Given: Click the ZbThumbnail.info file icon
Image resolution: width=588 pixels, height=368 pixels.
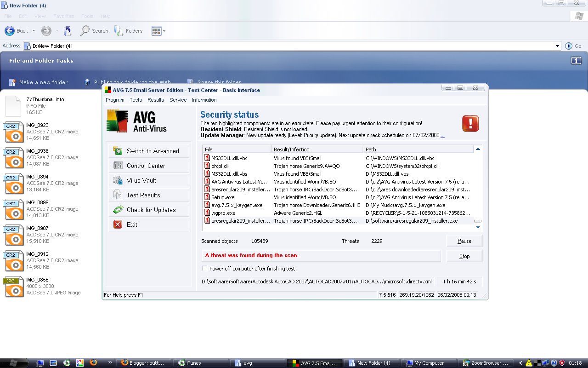Looking at the screenshot, I should click(x=13, y=106).
